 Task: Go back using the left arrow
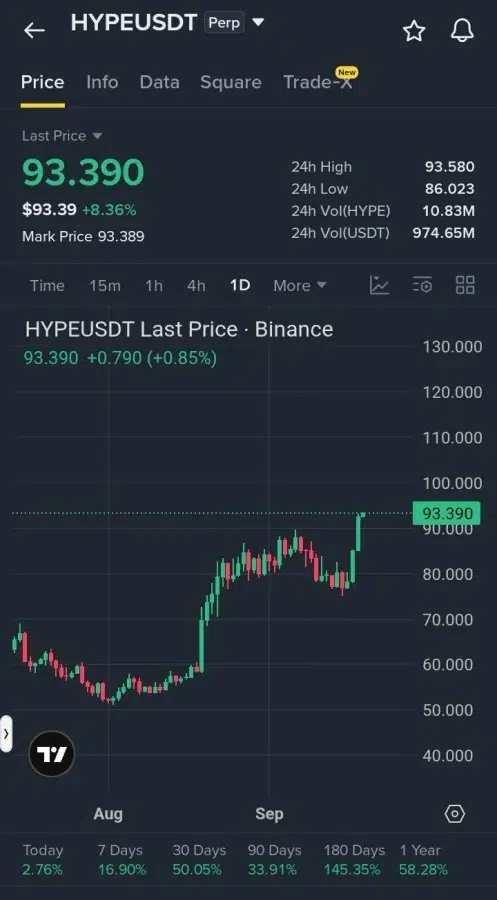pos(34,30)
